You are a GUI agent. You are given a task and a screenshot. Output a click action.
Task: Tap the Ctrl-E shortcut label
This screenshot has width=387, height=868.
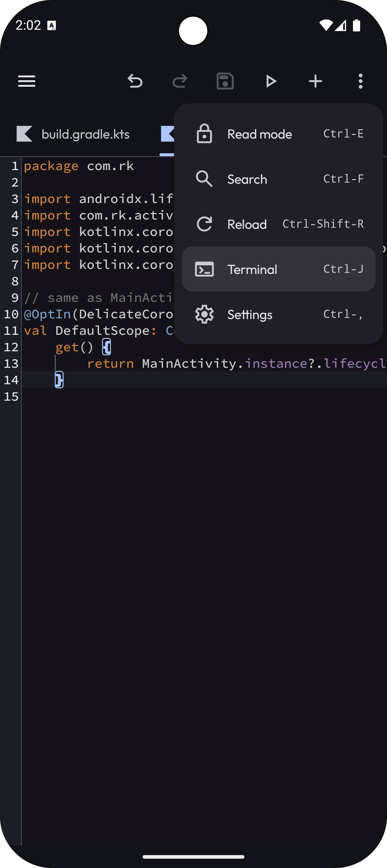pos(343,134)
